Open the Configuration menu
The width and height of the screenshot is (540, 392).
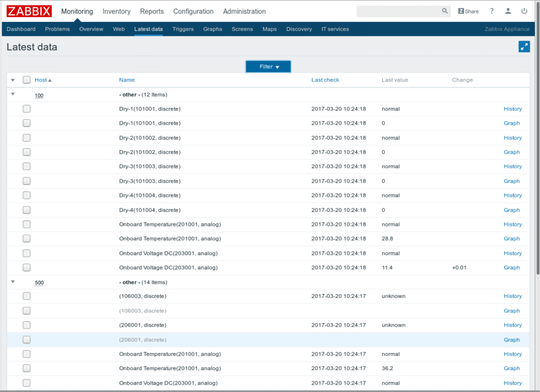pos(193,11)
